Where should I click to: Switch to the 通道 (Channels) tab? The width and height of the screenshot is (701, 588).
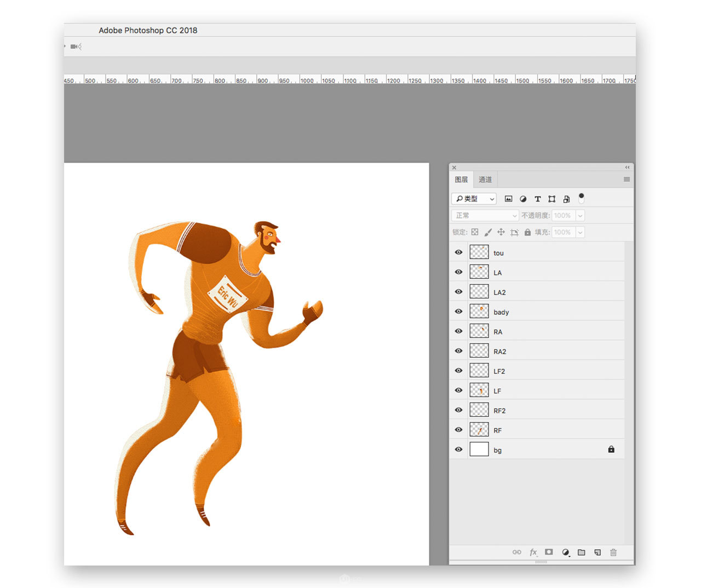click(x=485, y=180)
